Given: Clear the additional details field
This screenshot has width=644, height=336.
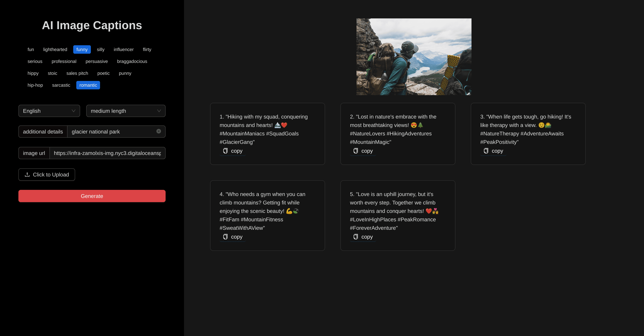Looking at the screenshot, I should (x=159, y=131).
